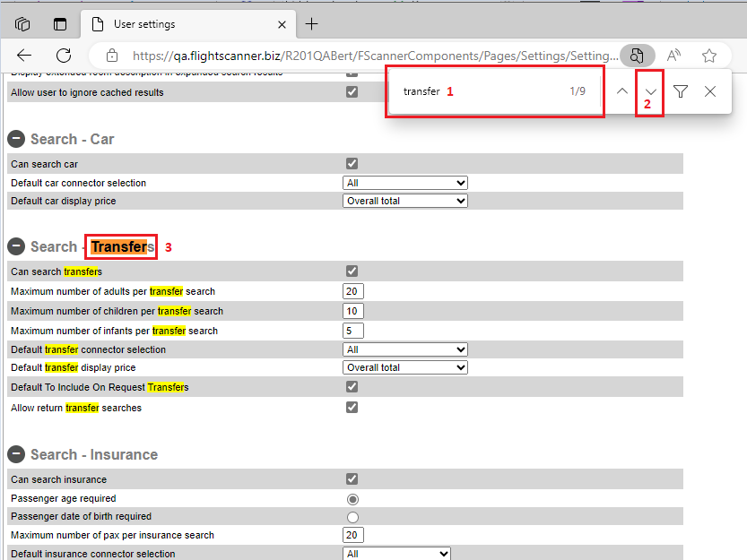Open Default transfer display price dropdown
Image resolution: width=747 pixels, height=560 pixels.
[405, 367]
